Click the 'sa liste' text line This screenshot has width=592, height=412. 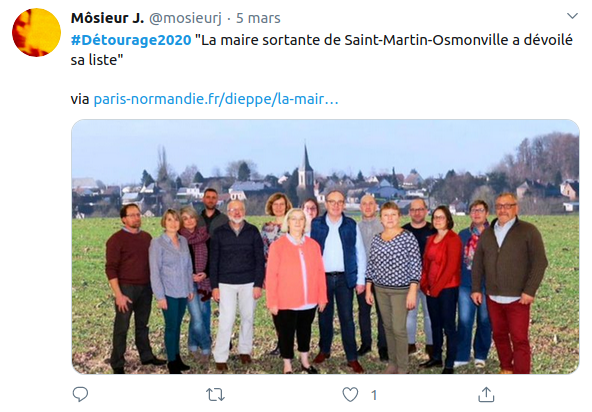click(97, 60)
